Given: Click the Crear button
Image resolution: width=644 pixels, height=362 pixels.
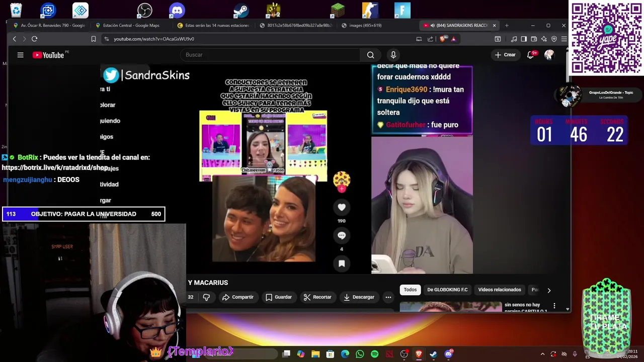Looking at the screenshot, I should click(505, 55).
